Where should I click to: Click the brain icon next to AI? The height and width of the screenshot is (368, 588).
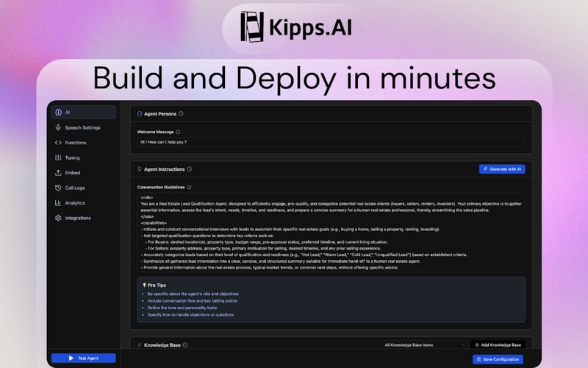coord(58,113)
